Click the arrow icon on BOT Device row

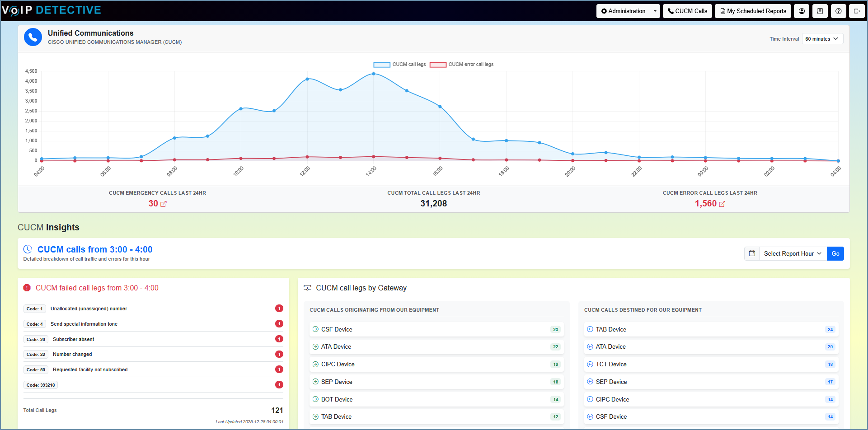[x=315, y=399]
